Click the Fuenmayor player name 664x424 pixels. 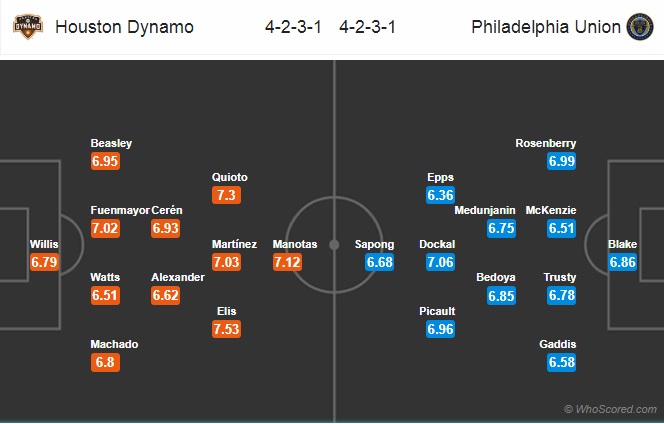[120, 210]
